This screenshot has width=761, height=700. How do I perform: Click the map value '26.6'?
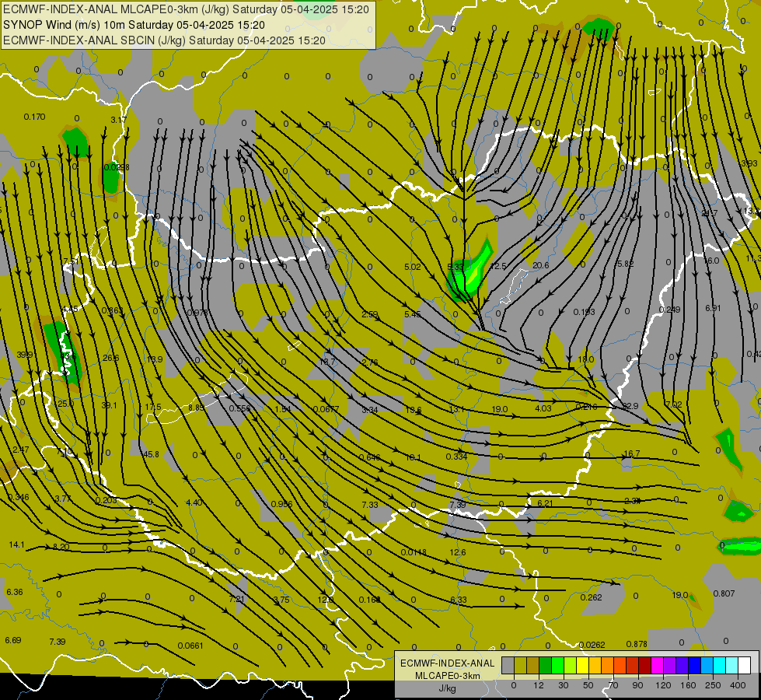[110, 359]
